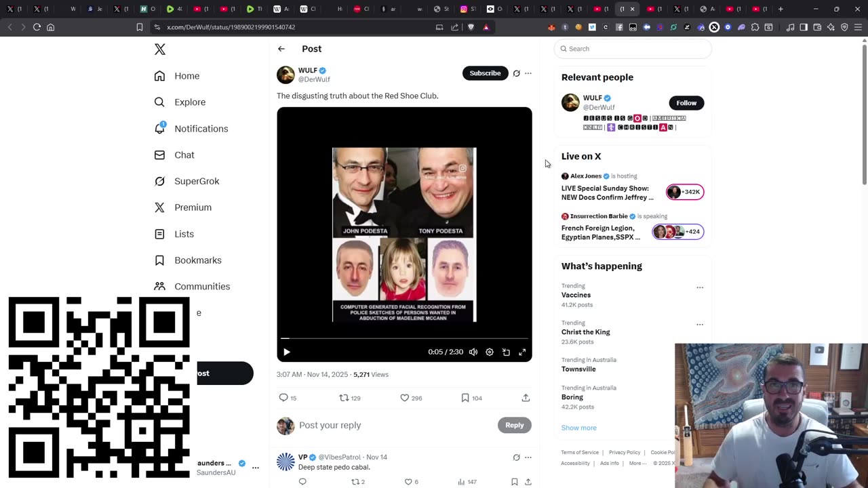Like the VP reply with 6 likes
Viewport: 868px width, 488px height.
pyautogui.click(x=411, y=482)
